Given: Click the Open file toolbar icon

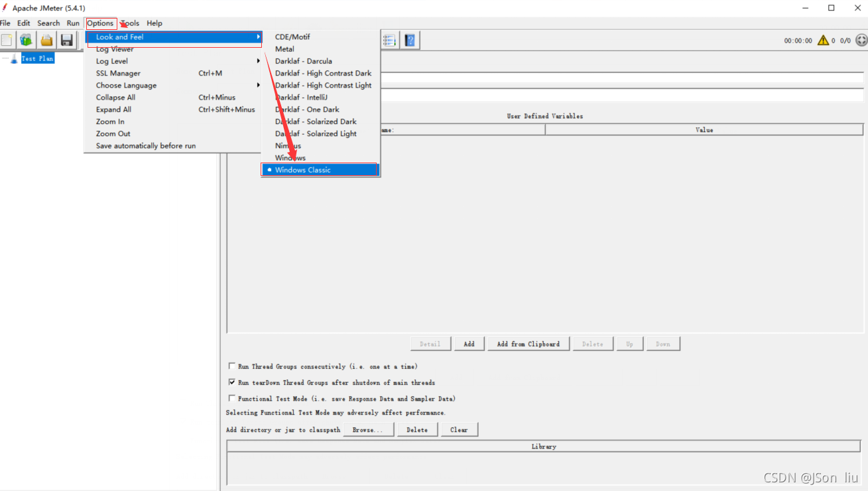Looking at the screenshot, I should point(46,40).
